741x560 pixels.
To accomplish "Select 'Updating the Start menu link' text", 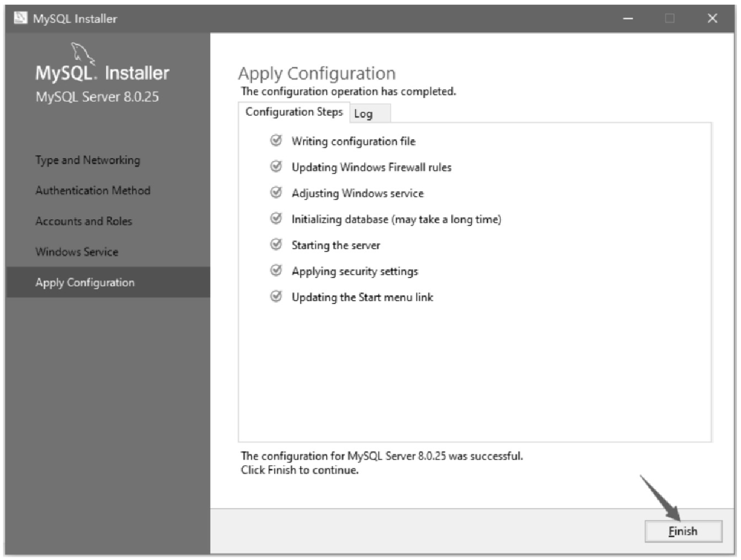I will [x=362, y=297].
